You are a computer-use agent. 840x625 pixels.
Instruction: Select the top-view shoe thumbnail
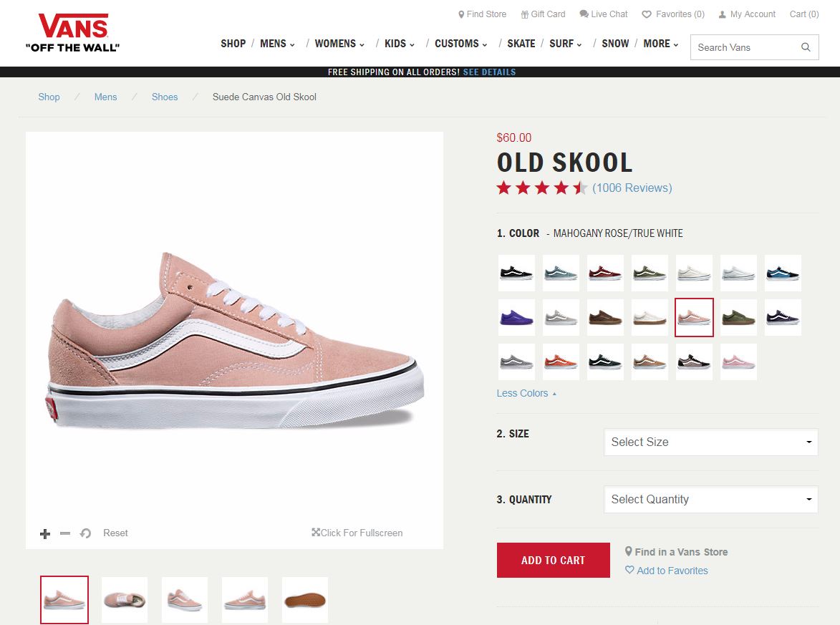pyautogui.click(x=125, y=600)
